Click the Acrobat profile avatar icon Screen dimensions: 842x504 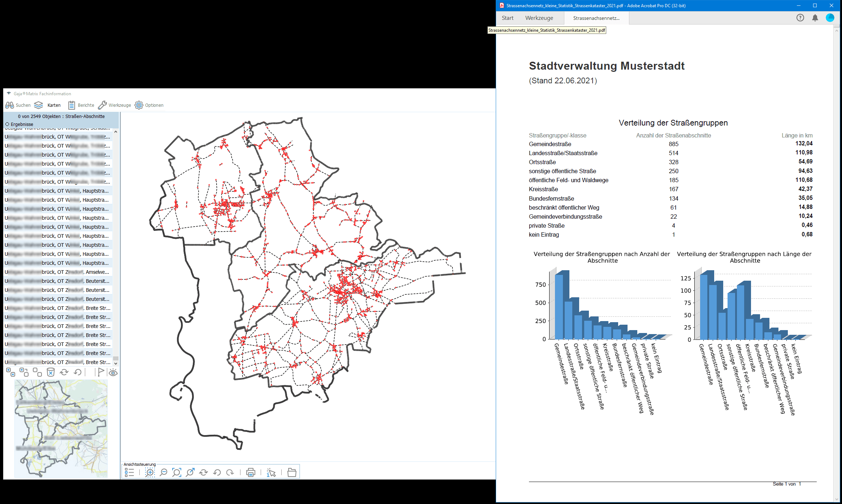(830, 18)
